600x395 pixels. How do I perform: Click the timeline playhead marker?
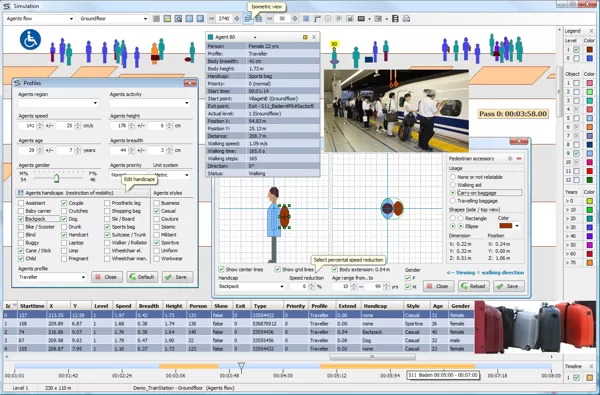[x=241, y=367]
